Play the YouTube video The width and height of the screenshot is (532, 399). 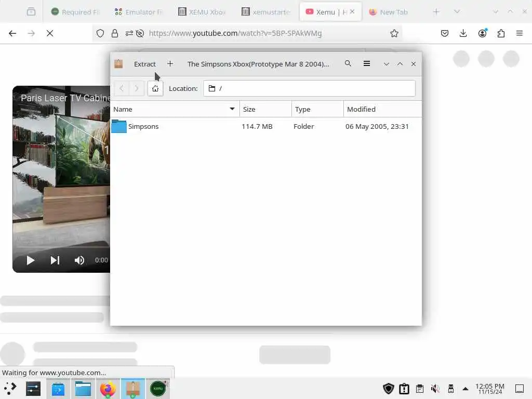point(30,260)
